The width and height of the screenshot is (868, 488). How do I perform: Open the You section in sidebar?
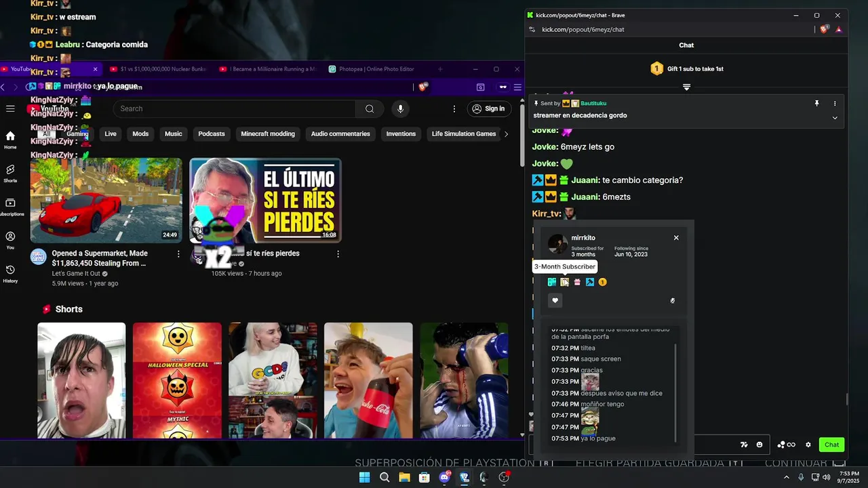(10, 241)
